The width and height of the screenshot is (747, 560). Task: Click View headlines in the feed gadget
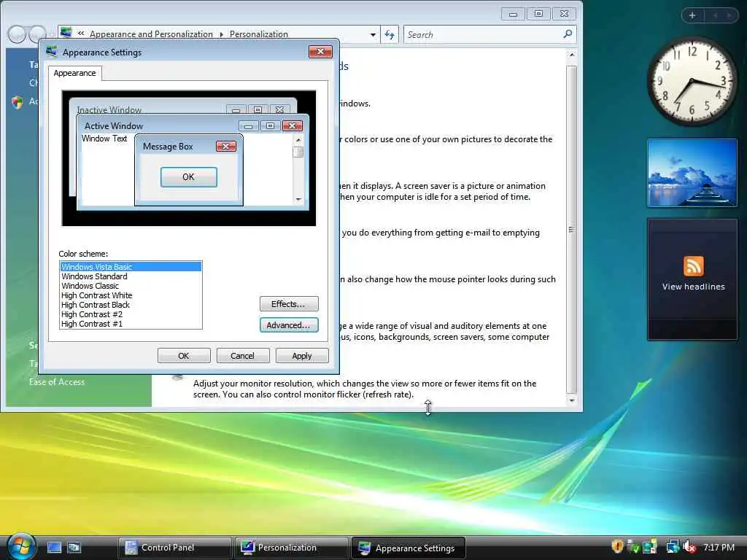tap(693, 287)
